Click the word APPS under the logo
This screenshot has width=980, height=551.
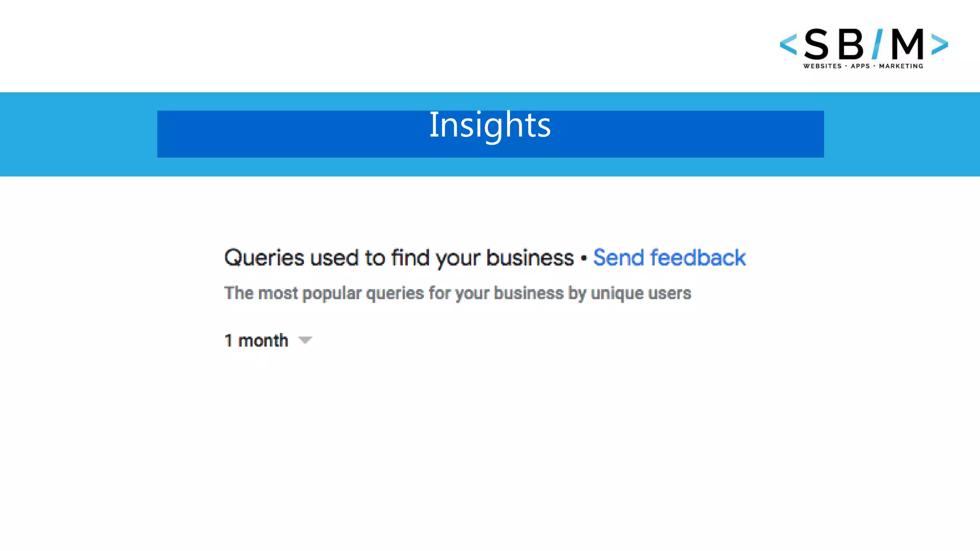coord(860,66)
